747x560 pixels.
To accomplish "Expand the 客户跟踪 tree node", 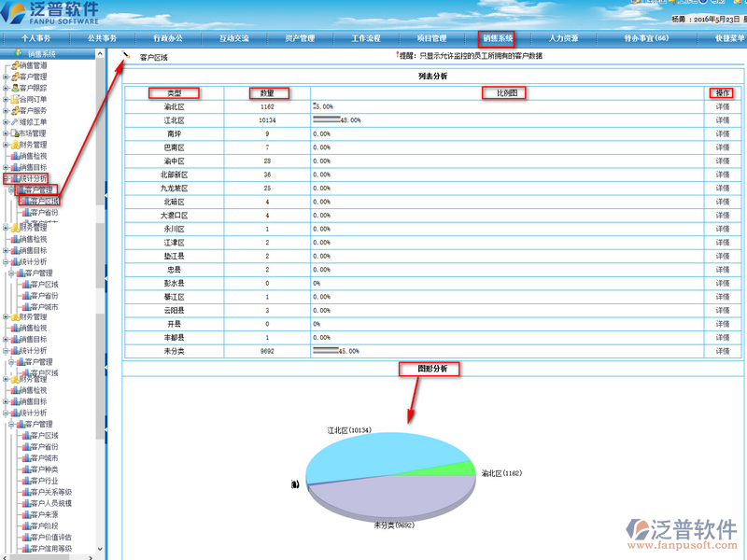I will click(6, 88).
